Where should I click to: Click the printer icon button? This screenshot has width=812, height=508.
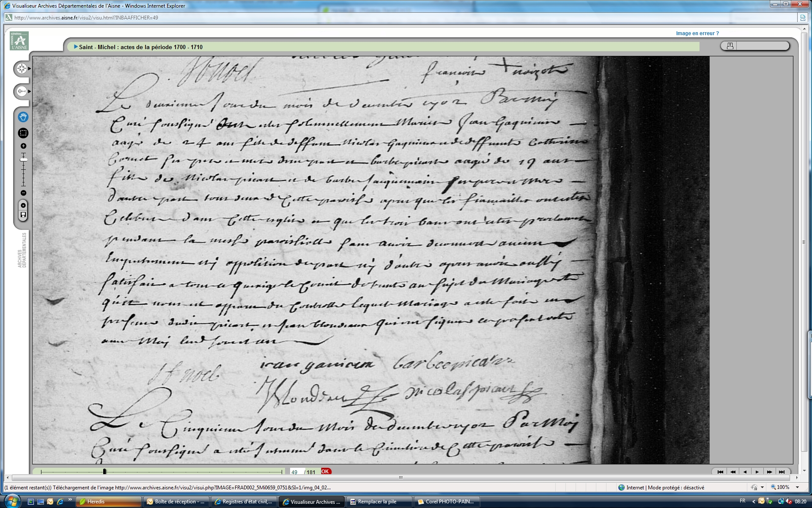pos(730,46)
